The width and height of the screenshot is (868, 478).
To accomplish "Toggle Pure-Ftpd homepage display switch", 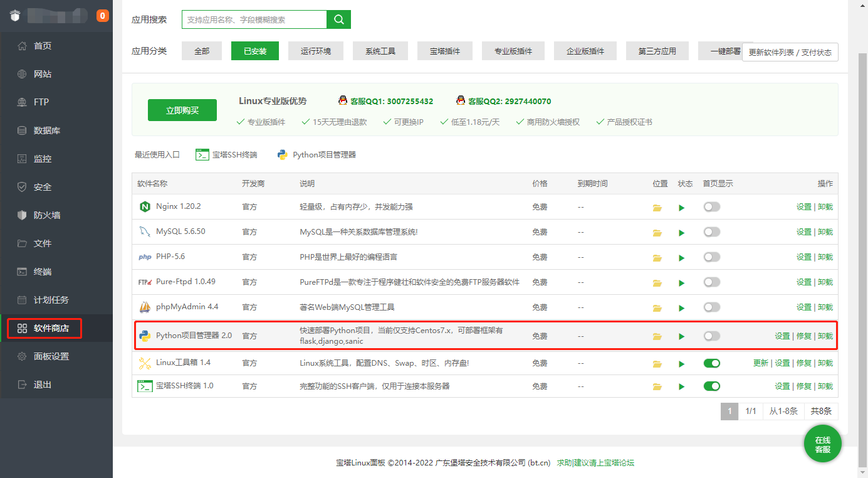I will pos(711,282).
